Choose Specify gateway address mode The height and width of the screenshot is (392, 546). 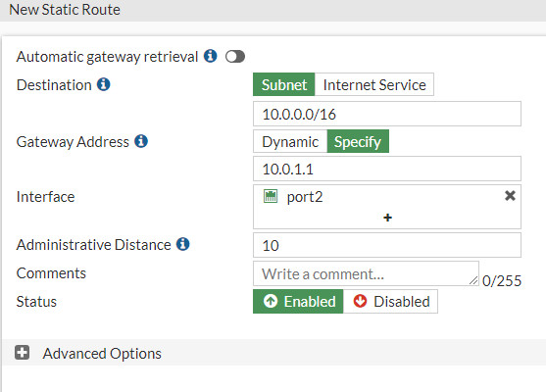[358, 141]
